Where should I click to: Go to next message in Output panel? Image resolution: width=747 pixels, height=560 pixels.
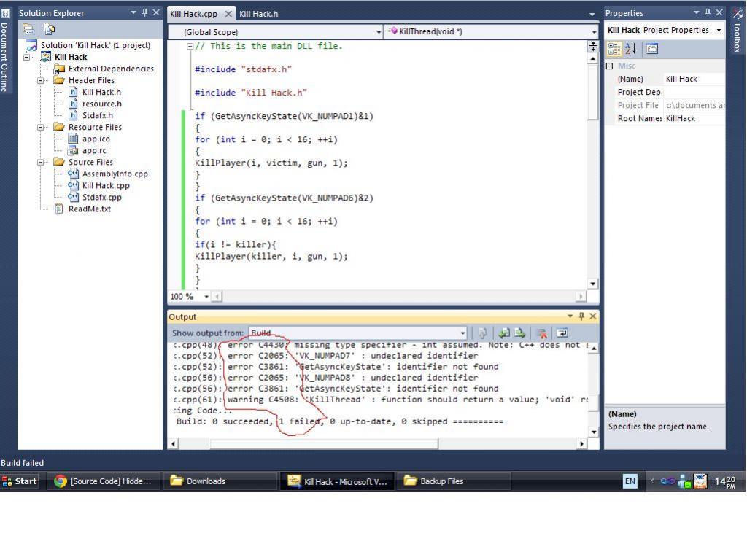pos(519,333)
